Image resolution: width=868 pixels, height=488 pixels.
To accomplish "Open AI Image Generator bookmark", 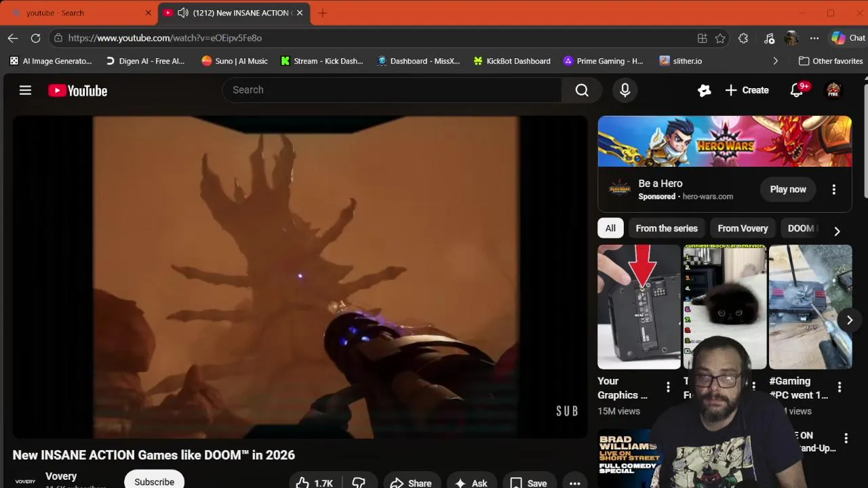I will (51, 61).
